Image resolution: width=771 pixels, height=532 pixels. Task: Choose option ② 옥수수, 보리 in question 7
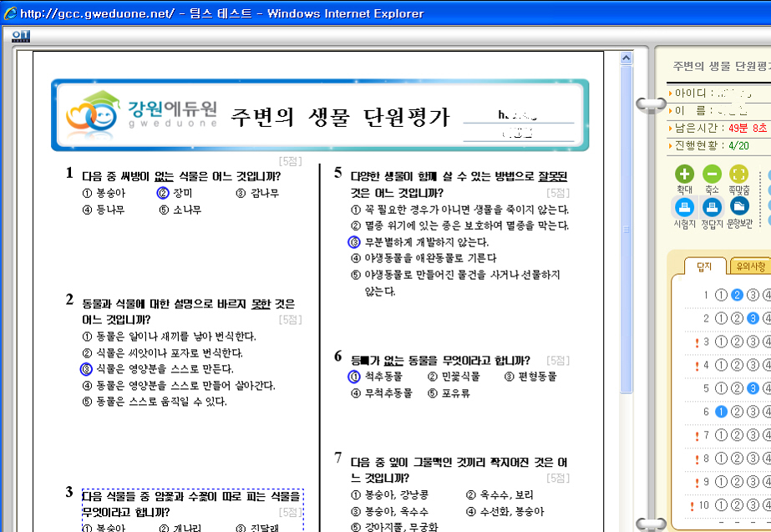pos(499,495)
